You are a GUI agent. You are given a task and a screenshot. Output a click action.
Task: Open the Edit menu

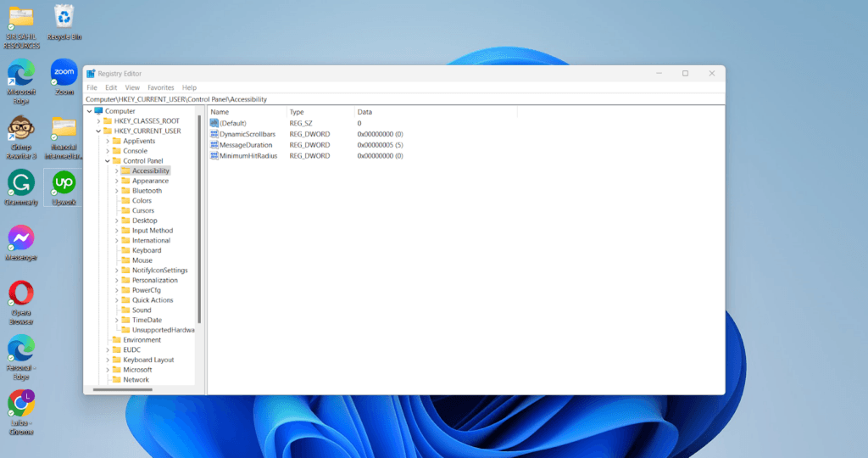pyautogui.click(x=111, y=87)
